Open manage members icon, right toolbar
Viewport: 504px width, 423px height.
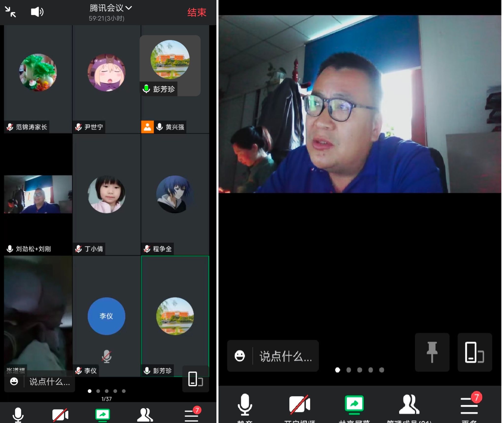(409, 405)
